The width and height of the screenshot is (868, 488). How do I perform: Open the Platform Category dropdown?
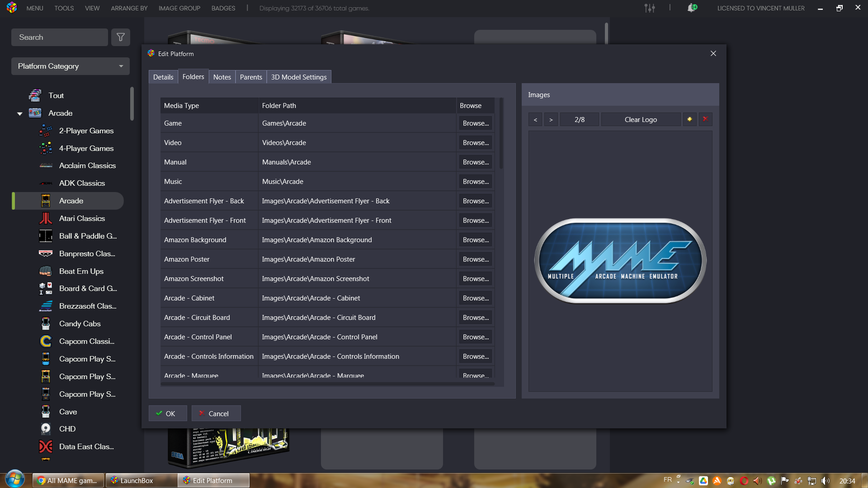coord(71,66)
